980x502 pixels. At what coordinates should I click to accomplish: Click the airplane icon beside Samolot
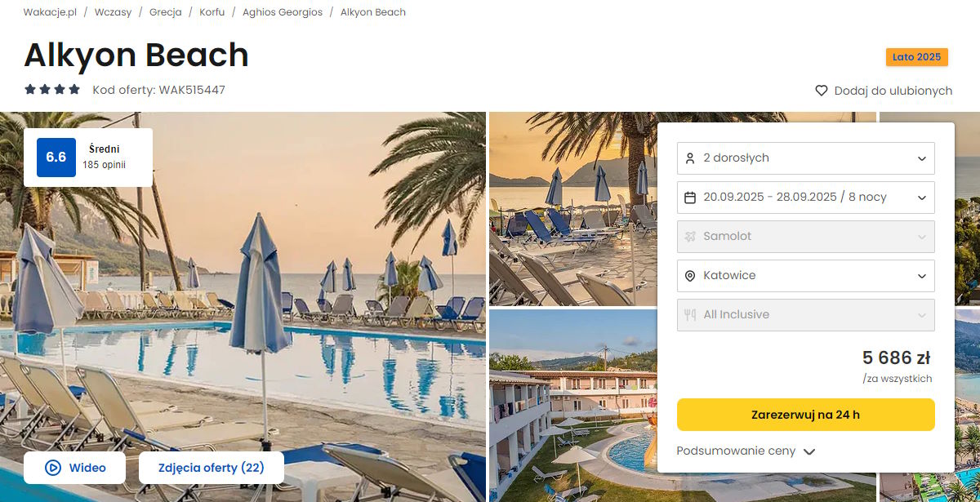[x=690, y=237]
